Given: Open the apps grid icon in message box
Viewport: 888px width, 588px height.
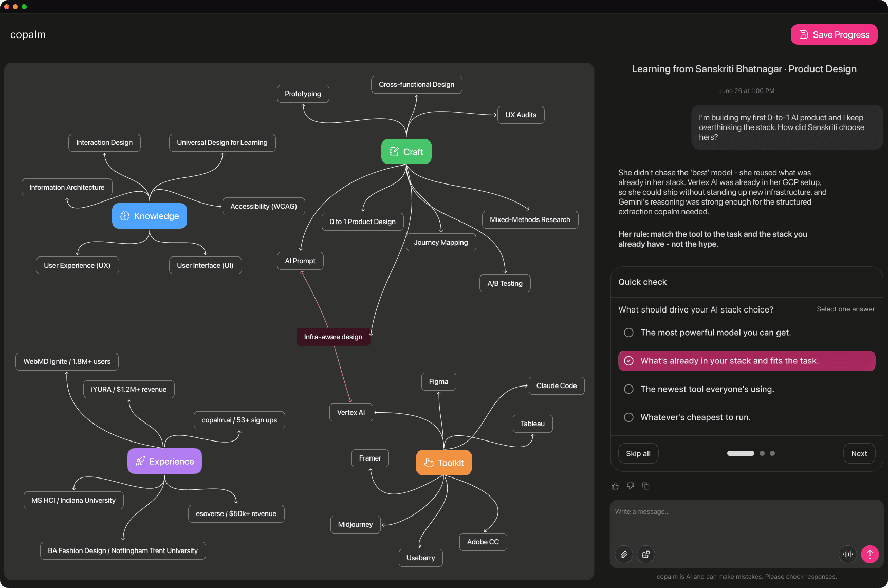Looking at the screenshot, I should click(646, 554).
